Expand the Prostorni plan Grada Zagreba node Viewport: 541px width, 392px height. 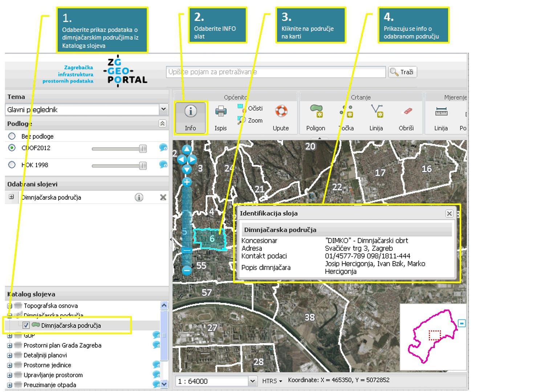10,346
